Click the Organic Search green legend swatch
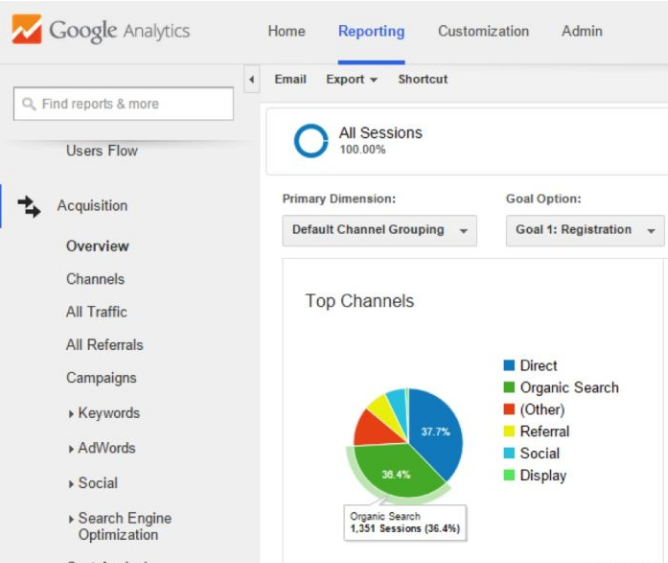Viewport: 668px width, 563px height. [509, 387]
